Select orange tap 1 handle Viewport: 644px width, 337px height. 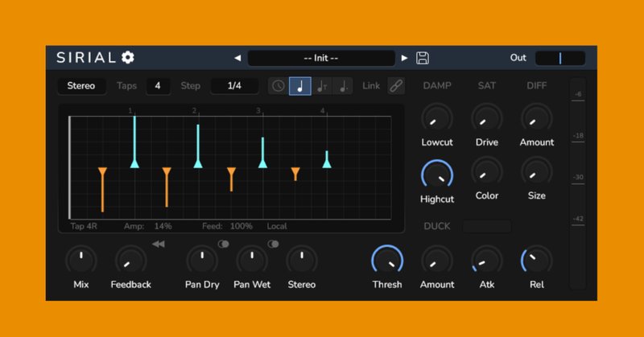pos(103,171)
